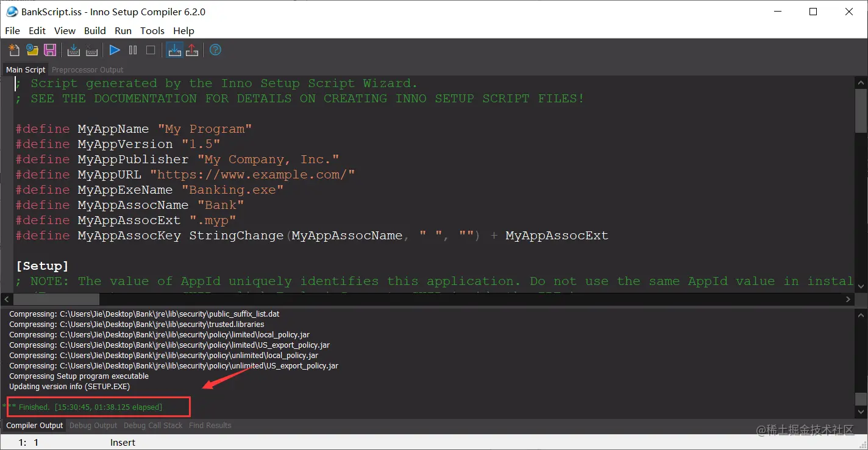Click the MyAppName "My Program" define line
868x450 pixels.
point(133,129)
